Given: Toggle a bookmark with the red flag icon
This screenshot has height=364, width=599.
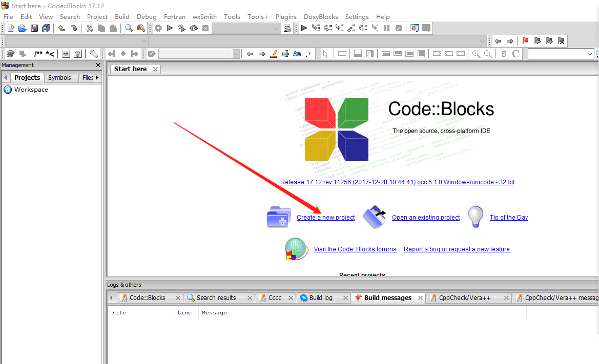Looking at the screenshot, I should tap(525, 40).
